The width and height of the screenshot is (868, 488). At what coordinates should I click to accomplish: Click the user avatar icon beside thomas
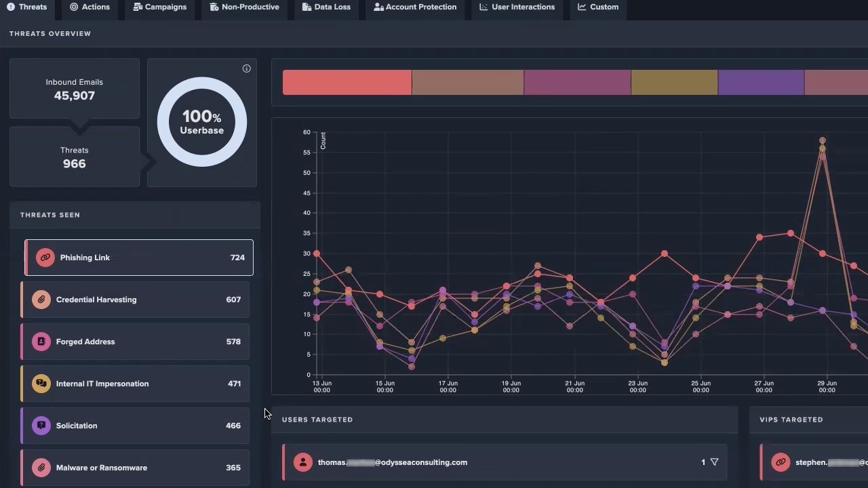[x=303, y=462]
